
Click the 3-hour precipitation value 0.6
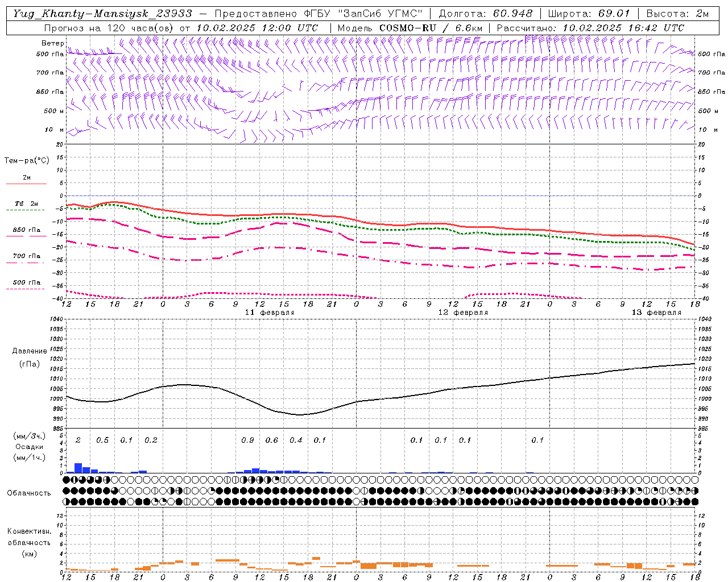(x=272, y=440)
